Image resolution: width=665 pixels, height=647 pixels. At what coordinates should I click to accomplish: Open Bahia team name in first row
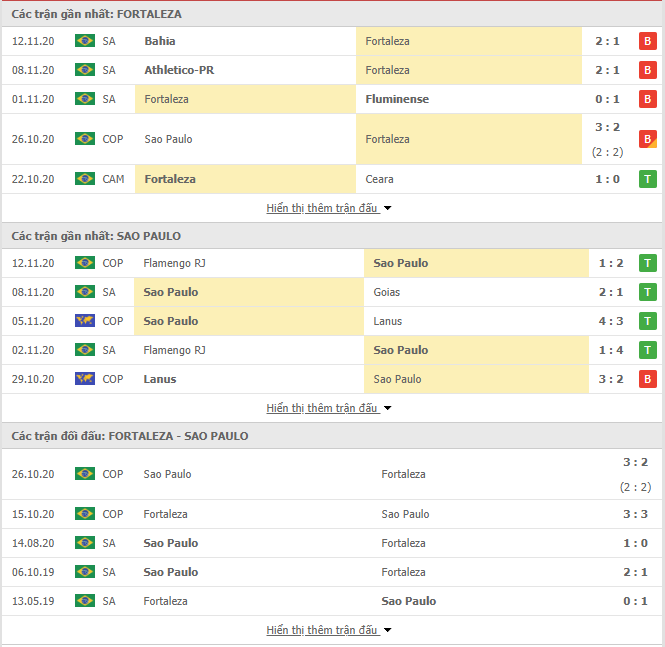point(160,41)
